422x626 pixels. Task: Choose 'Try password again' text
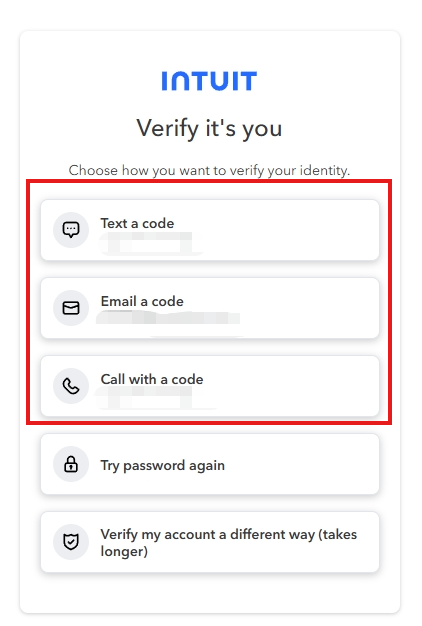pyautogui.click(x=162, y=465)
